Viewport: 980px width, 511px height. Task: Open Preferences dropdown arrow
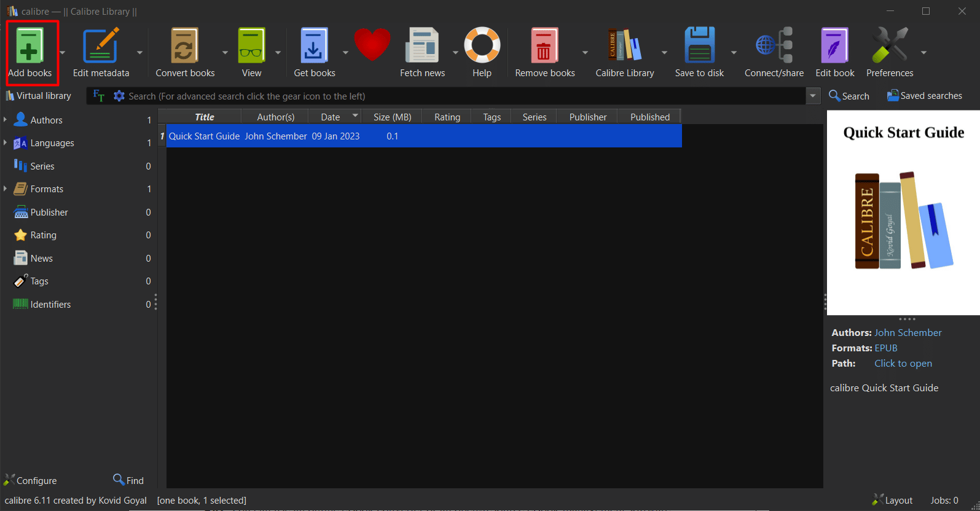pyautogui.click(x=923, y=53)
